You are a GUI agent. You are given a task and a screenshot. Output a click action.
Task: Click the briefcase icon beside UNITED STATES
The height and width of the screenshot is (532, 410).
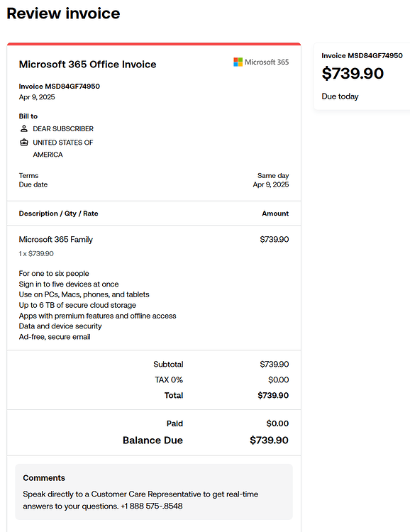click(23, 142)
